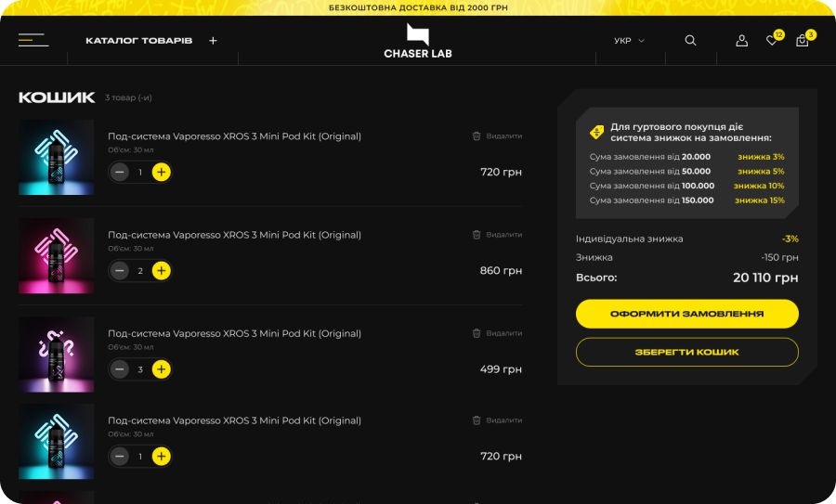Click trash icon for the 860 грн item

point(477,235)
